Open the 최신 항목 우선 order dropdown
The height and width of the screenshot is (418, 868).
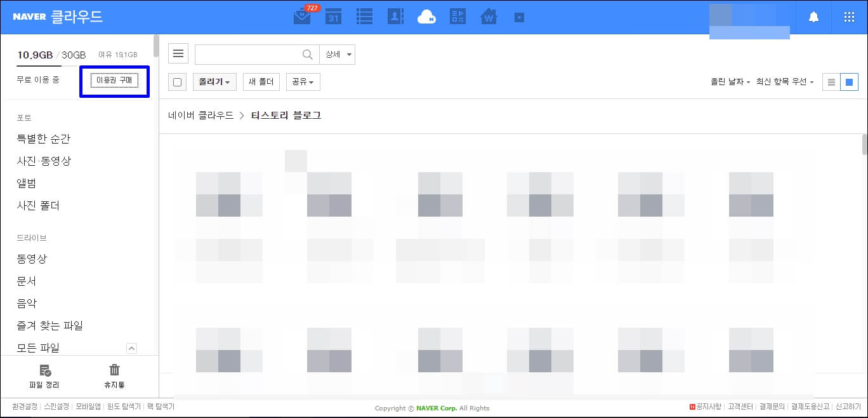785,82
